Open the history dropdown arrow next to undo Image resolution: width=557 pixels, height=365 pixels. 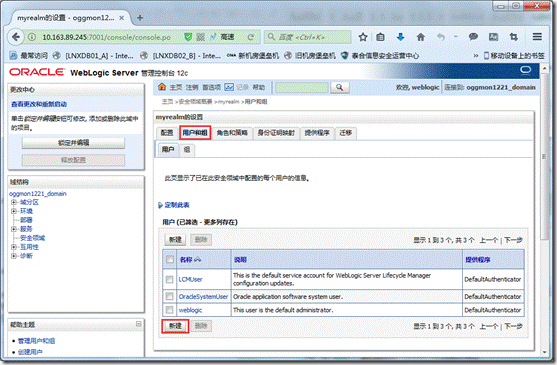click(x=455, y=37)
